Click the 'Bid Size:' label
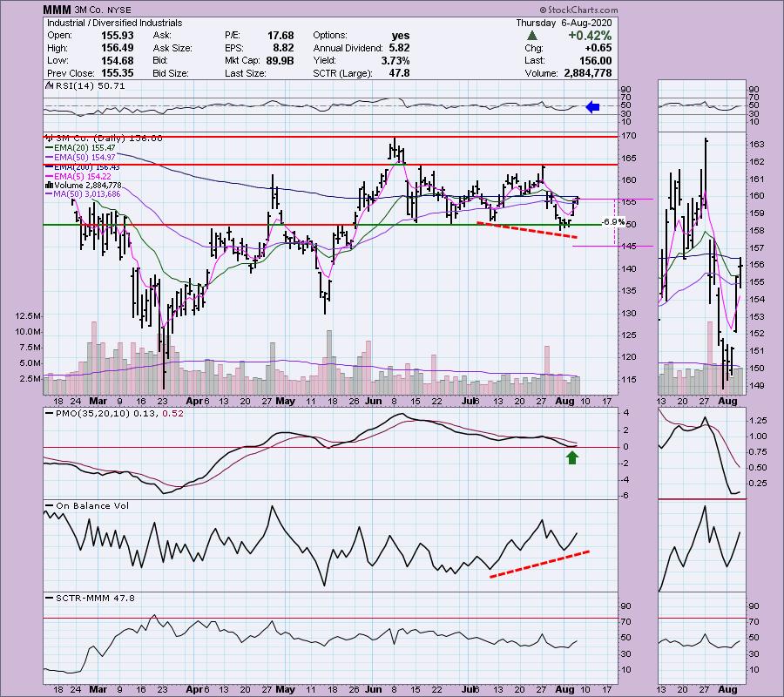Viewport: 784px width, 697px height. [171, 73]
